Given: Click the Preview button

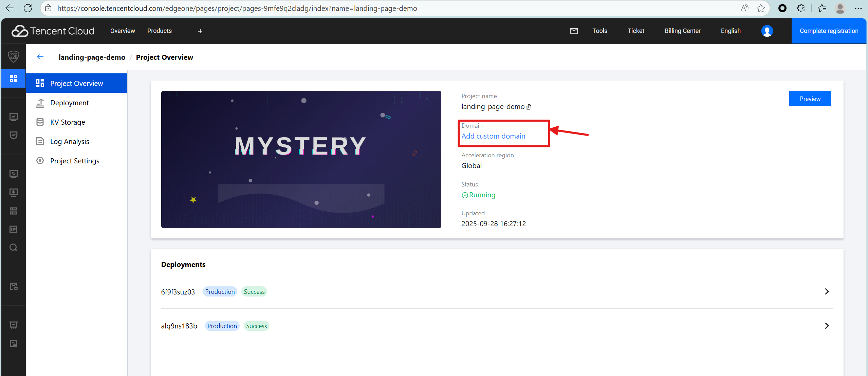Looking at the screenshot, I should (810, 99).
